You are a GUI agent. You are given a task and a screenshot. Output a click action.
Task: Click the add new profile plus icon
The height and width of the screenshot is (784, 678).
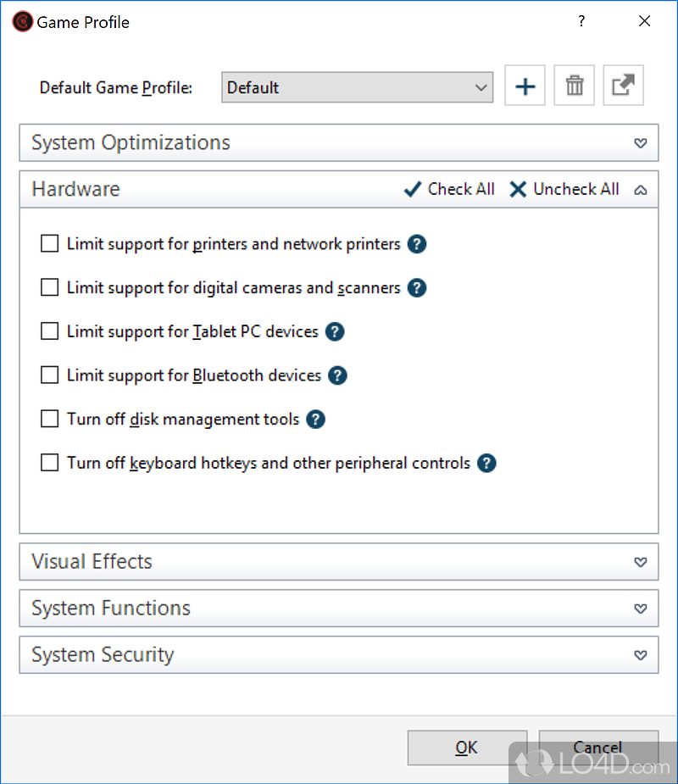(x=525, y=86)
